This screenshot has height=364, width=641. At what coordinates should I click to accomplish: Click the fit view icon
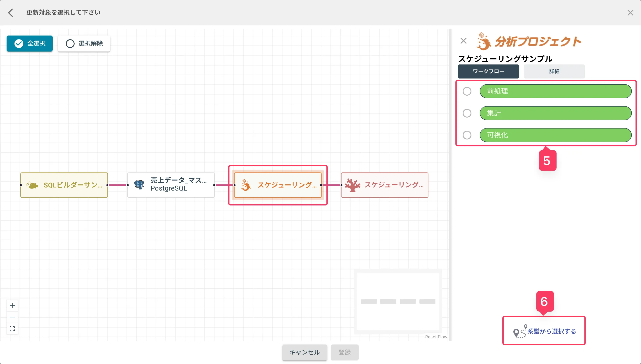pyautogui.click(x=12, y=328)
